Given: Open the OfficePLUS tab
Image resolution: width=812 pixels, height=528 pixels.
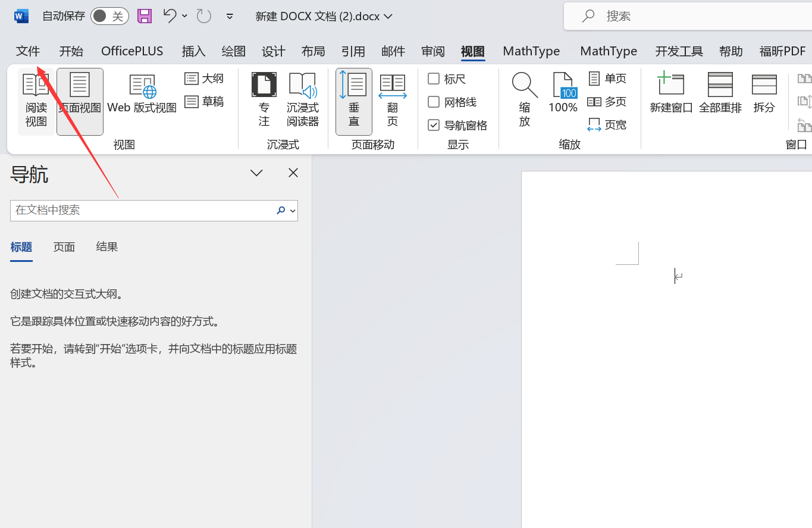Looking at the screenshot, I should tap(132, 51).
